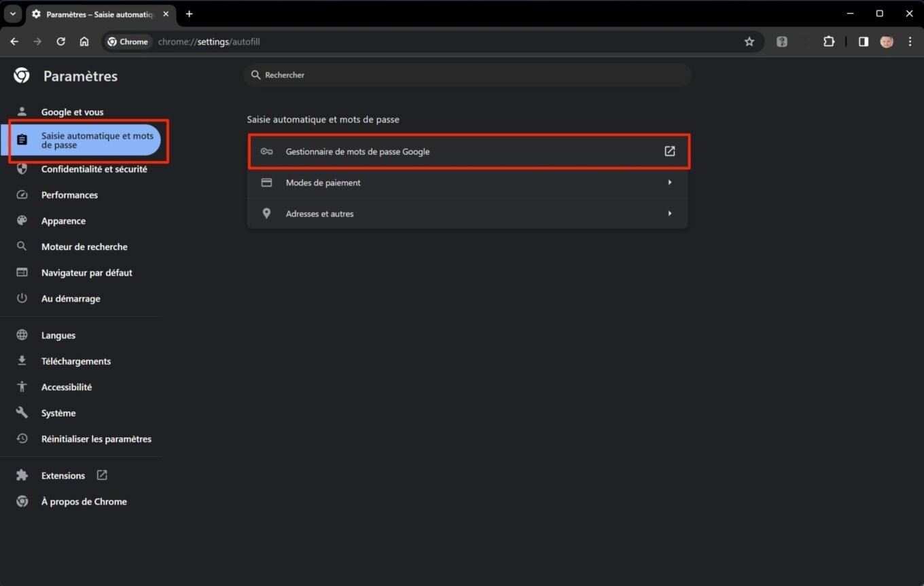Click the browser back arrow
The image size is (924, 586).
click(x=14, y=41)
